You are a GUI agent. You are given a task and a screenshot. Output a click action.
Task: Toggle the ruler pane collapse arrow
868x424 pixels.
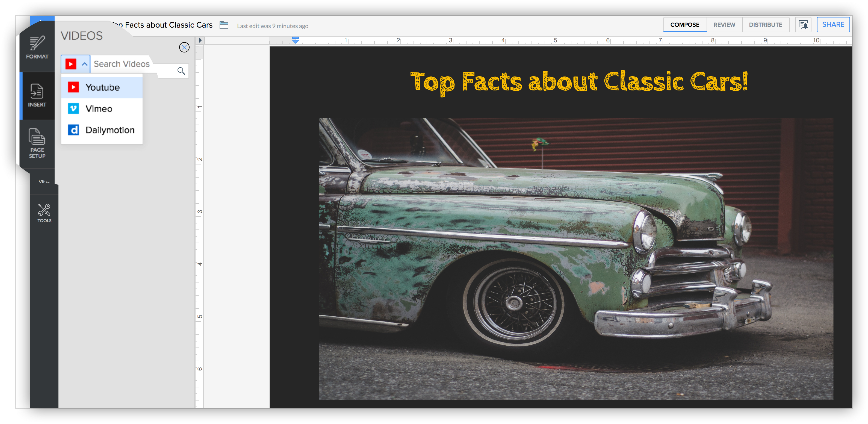(199, 40)
